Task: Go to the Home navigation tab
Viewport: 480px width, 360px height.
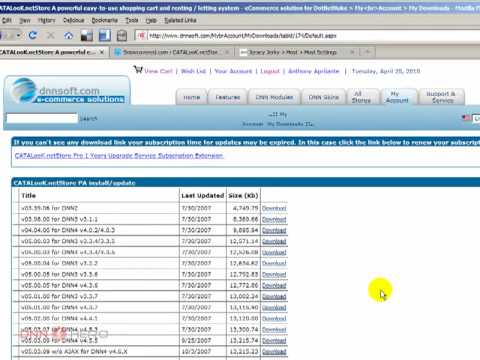Action: click(x=192, y=97)
